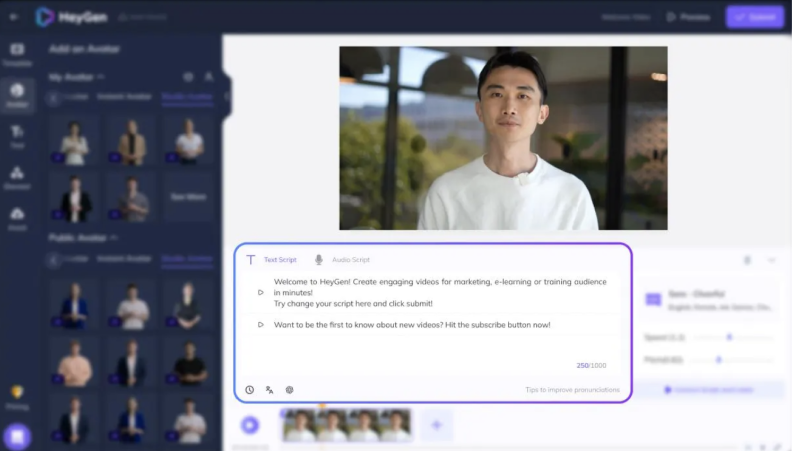This screenshot has height=451, width=792.
Task: Click the avatar video preview canvas
Action: point(503,138)
